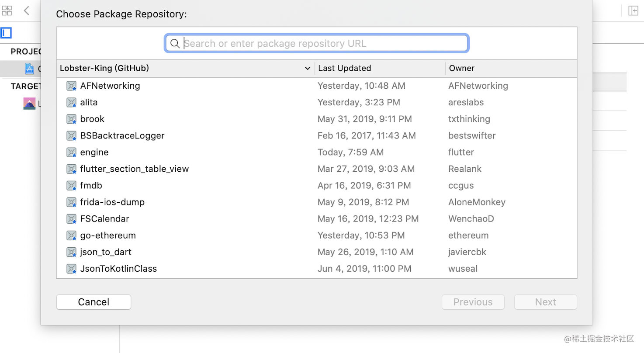Screen dimensions: 644x353
Task: Click date Mar 27, 2019, 9:03 AM
Action: coord(366,169)
